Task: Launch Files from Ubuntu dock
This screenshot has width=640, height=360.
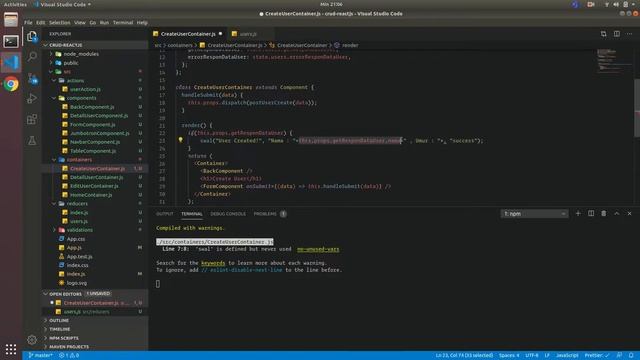Action: [x=11, y=20]
